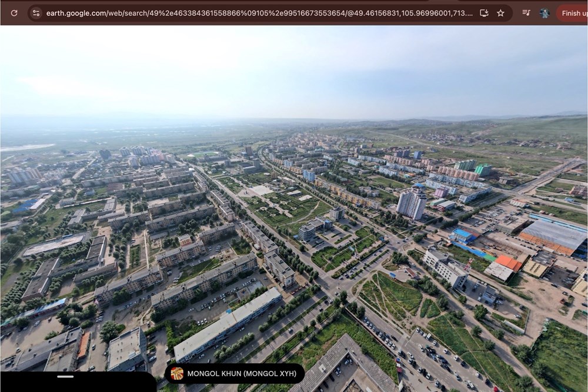
Task: Reload the Google Earth page
Action: 14,13
